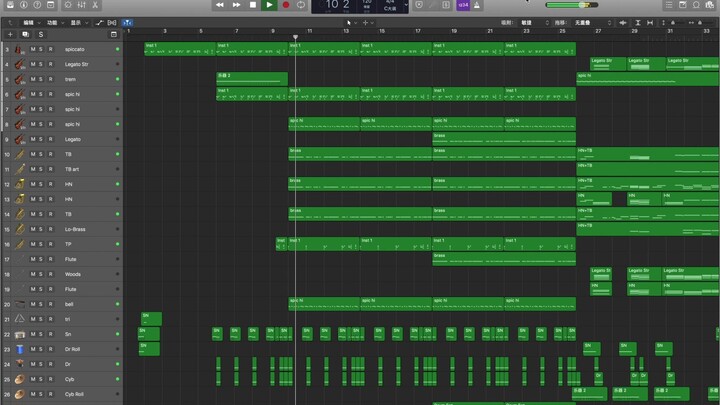
Task: Toggle Cycle mode button
Action: 301,5
